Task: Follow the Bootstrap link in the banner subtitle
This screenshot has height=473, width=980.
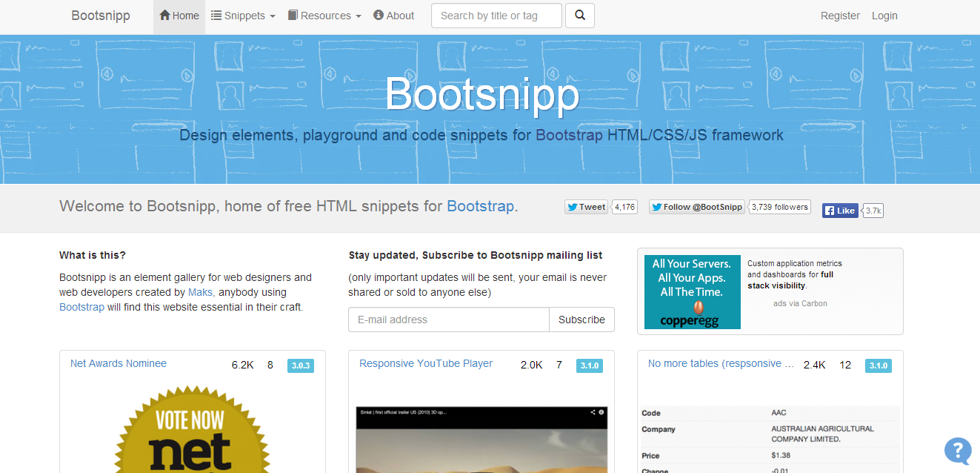Action: [x=569, y=135]
